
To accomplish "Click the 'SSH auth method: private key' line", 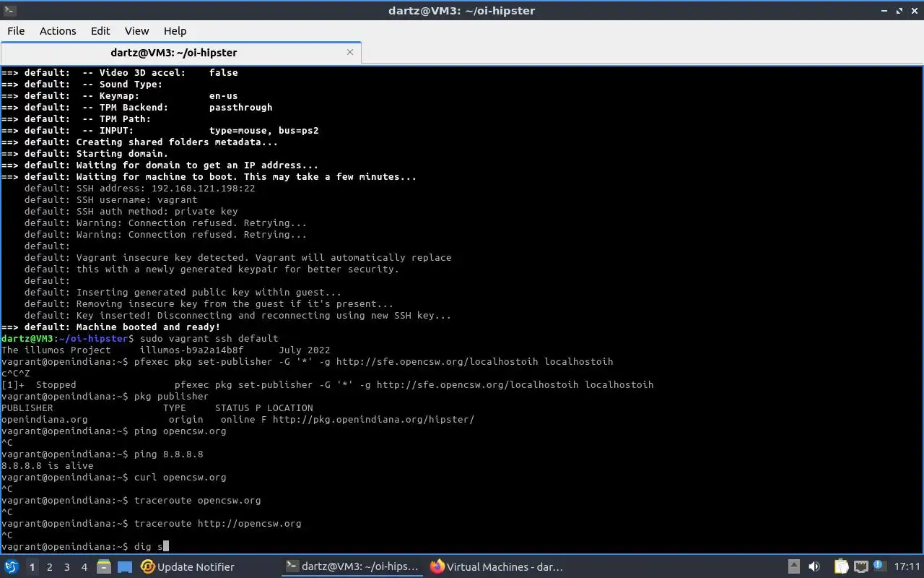I will pyautogui.click(x=131, y=211).
